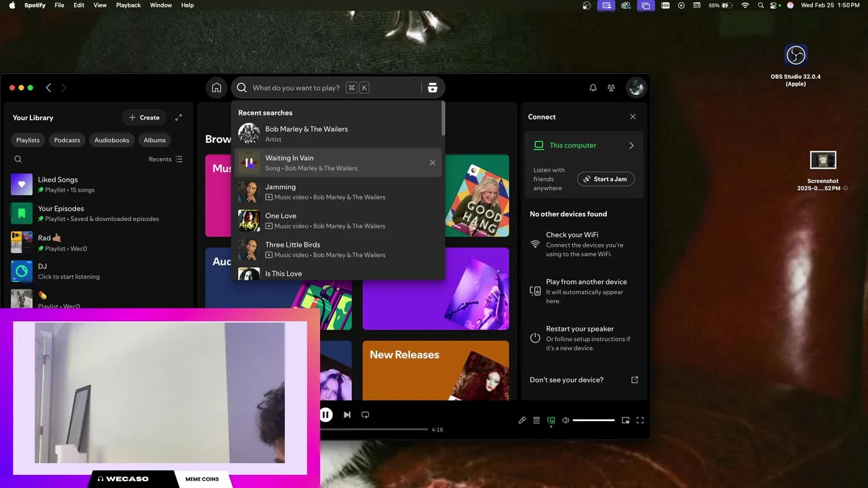The image size is (868, 488).
Task: Open the purple concert browse card
Action: [436, 289]
